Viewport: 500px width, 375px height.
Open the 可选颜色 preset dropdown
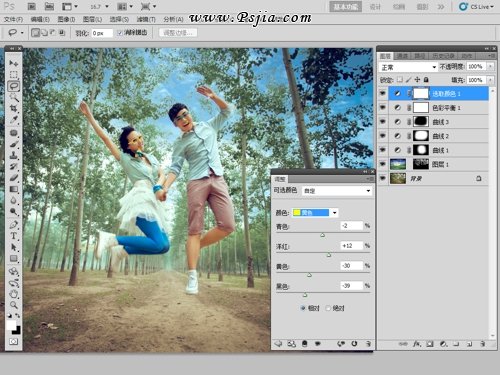click(337, 191)
